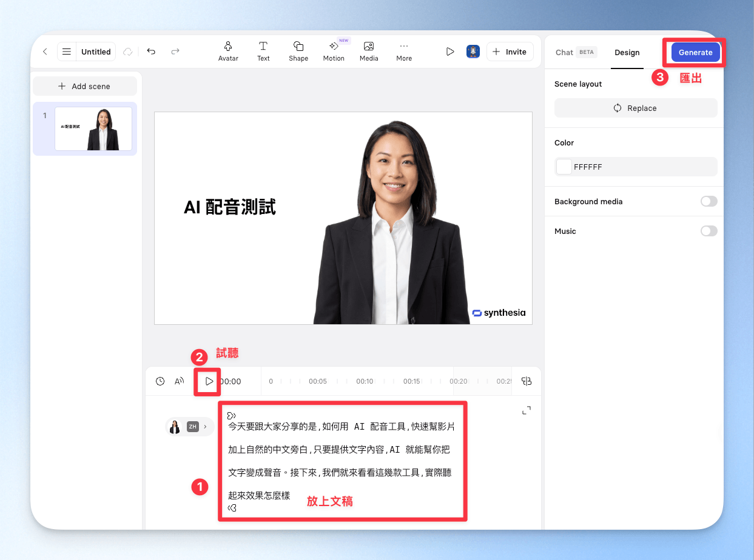754x560 pixels.
Task: Expand script editor with the corner icon
Action: 527,410
